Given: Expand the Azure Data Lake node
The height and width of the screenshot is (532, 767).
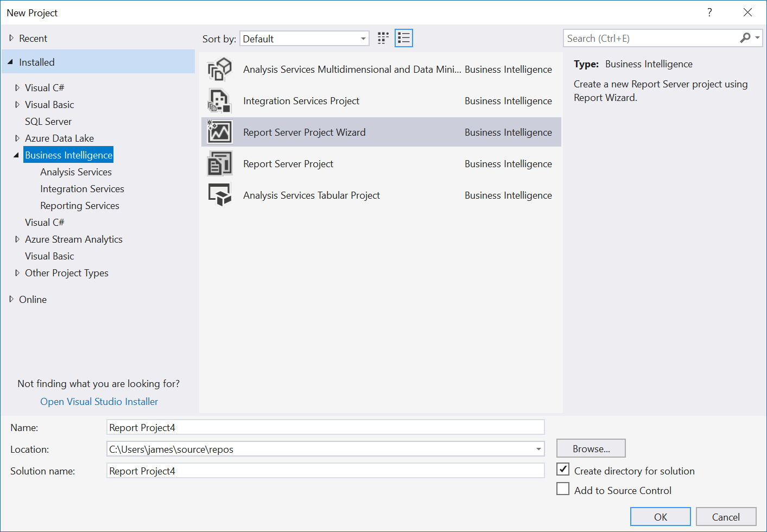Looking at the screenshot, I should (17, 138).
